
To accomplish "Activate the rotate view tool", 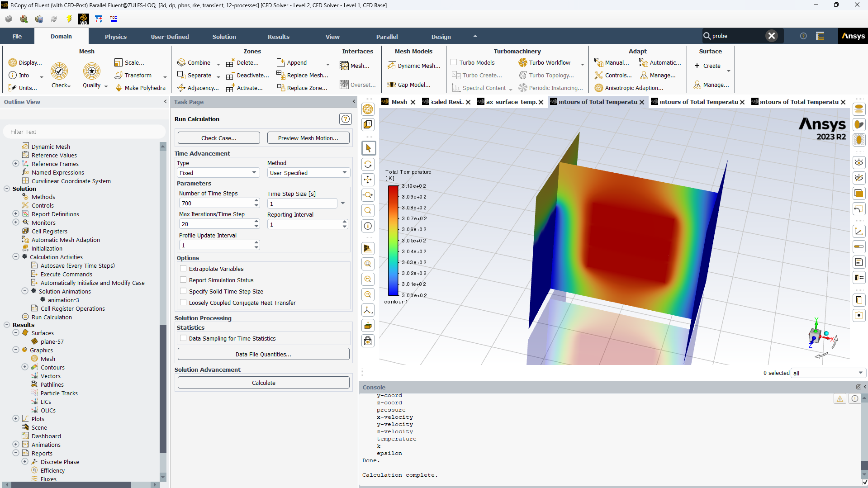I will click(368, 164).
